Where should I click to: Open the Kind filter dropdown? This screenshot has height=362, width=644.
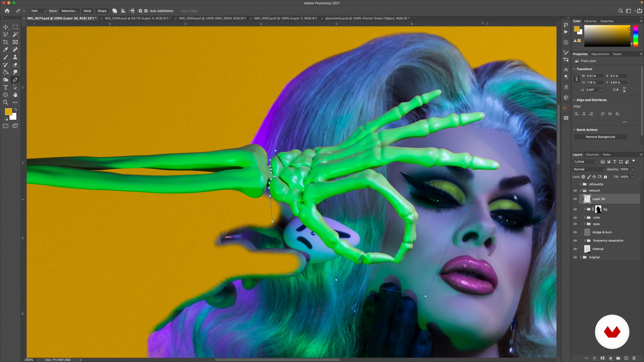coord(585,162)
